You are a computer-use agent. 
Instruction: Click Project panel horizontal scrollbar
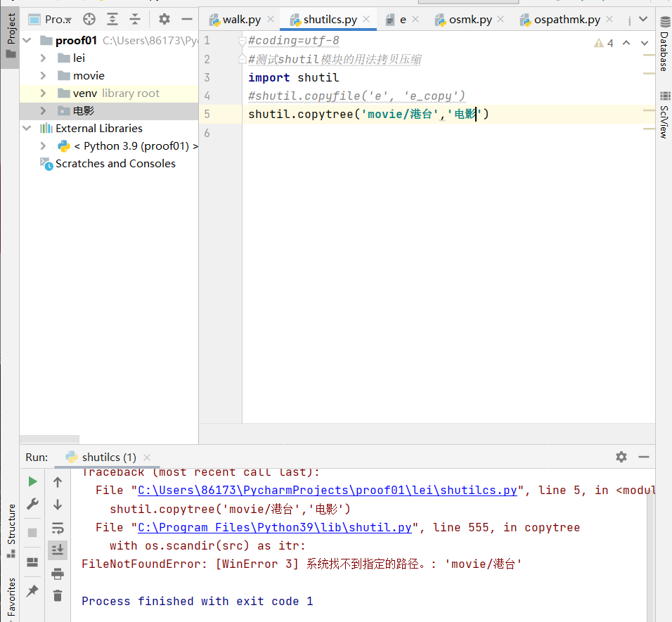[50, 439]
